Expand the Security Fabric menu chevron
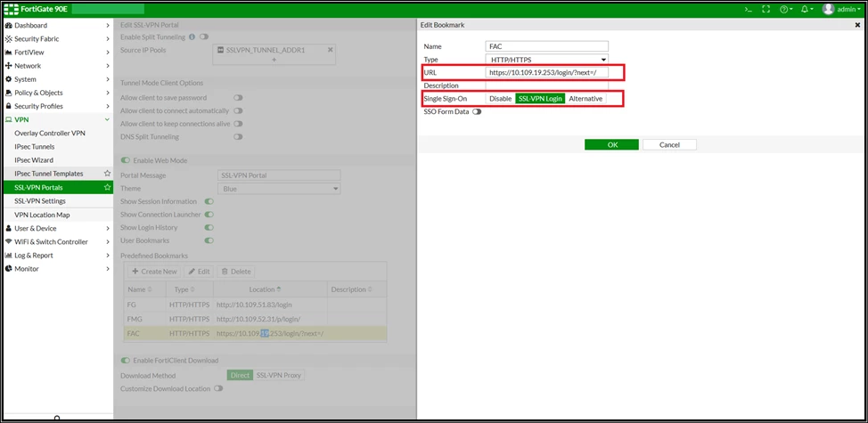 (x=108, y=38)
